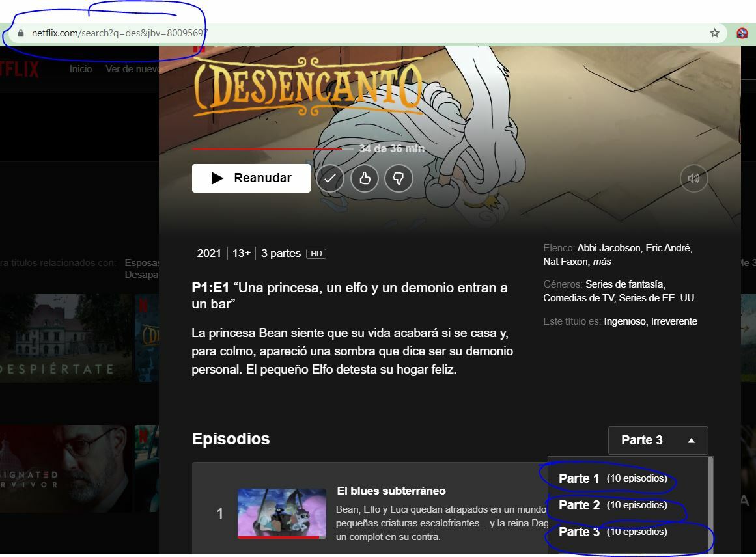The image size is (756, 557).
Task: Open Eric André cast link
Action: (x=669, y=248)
